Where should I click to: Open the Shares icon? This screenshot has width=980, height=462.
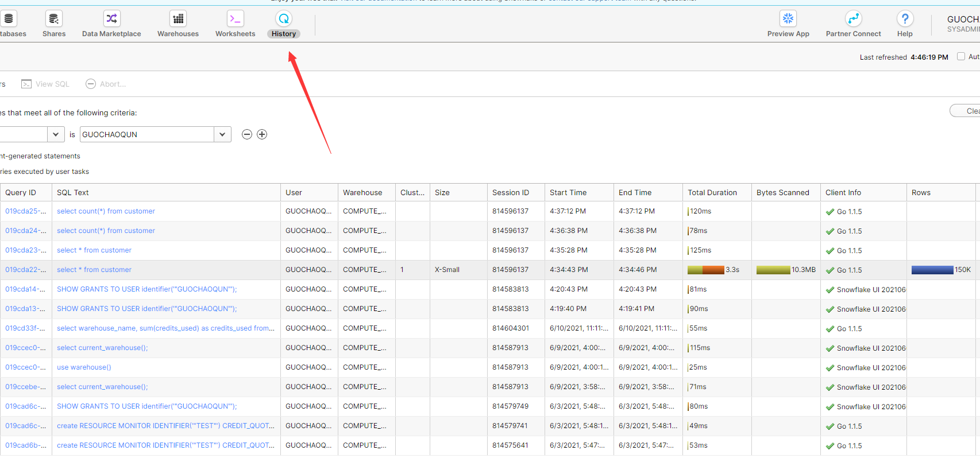pyautogui.click(x=54, y=19)
